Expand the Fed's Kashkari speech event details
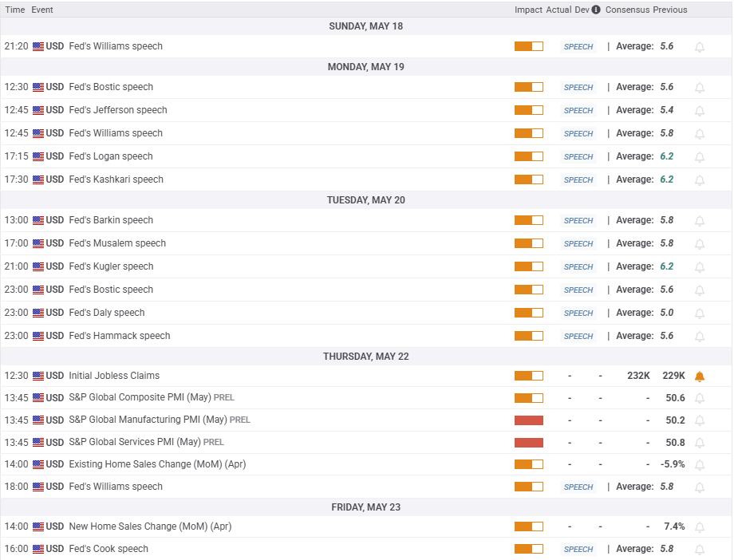The image size is (734, 560). point(116,179)
